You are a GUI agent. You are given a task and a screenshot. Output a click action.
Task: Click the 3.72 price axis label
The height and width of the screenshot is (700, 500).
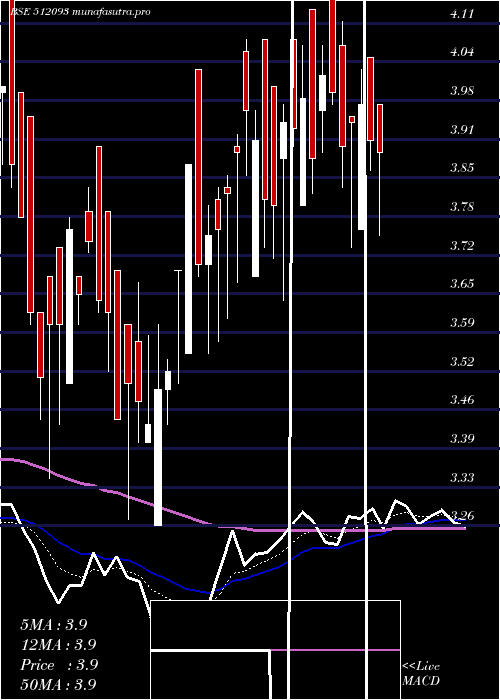[462, 246]
